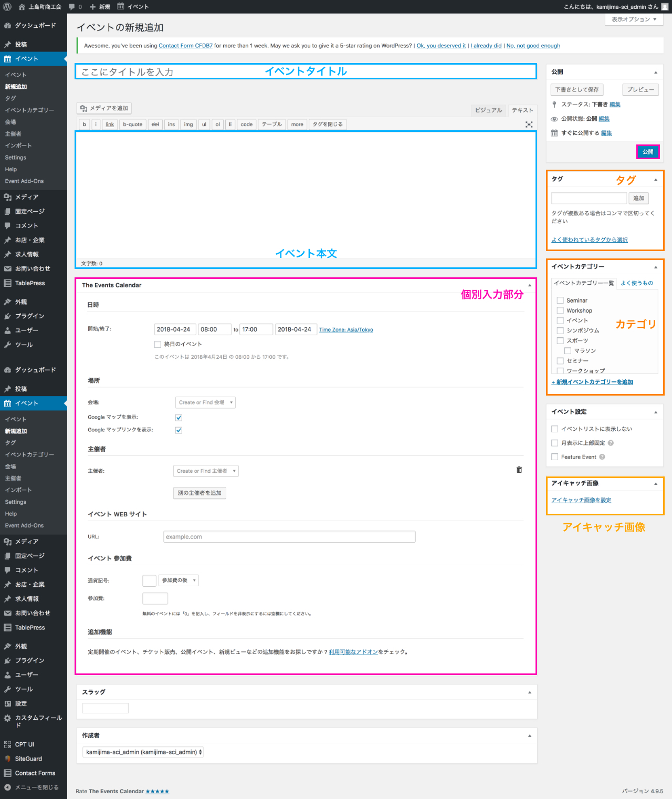
Task: Click the blue 公開 publish button
Action: (648, 152)
